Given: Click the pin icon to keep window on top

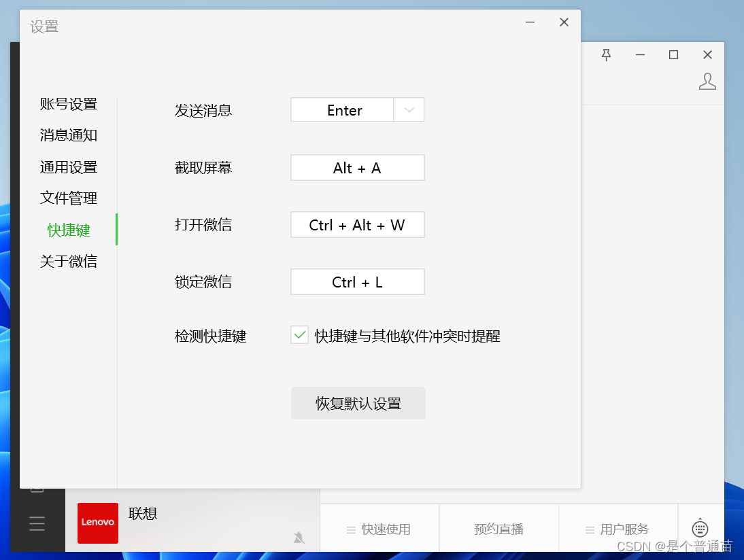Looking at the screenshot, I should pos(606,54).
